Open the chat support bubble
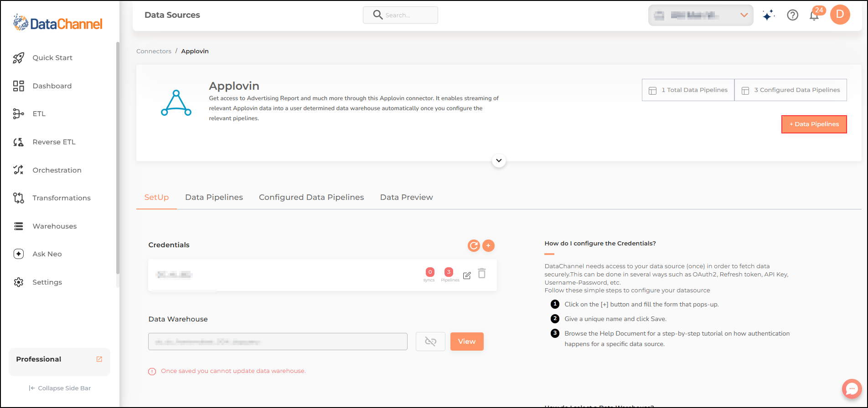The width and height of the screenshot is (868, 408). pos(852,389)
